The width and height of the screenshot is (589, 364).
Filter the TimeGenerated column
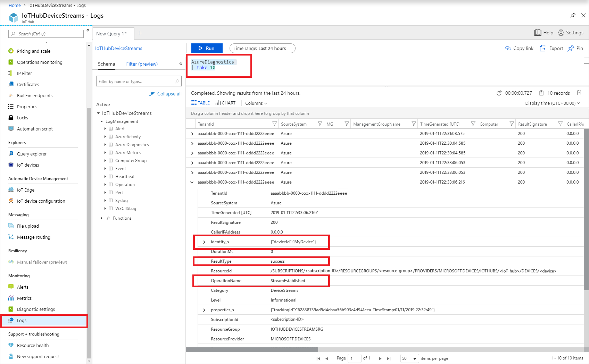pos(473,124)
